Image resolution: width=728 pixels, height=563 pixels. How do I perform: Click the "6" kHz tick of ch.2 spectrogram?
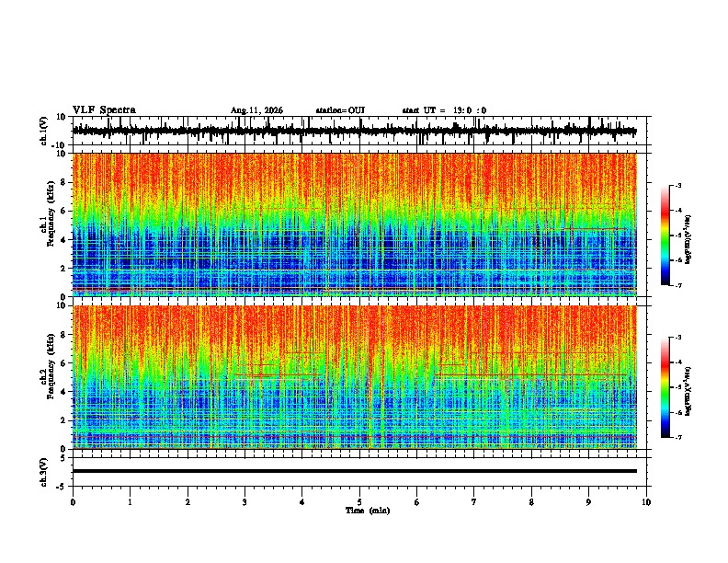pyautogui.click(x=63, y=363)
